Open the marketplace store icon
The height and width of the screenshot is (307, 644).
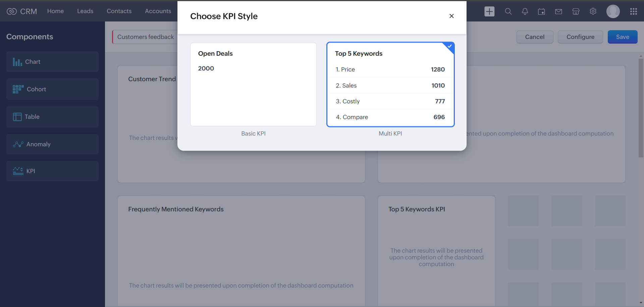576,12
